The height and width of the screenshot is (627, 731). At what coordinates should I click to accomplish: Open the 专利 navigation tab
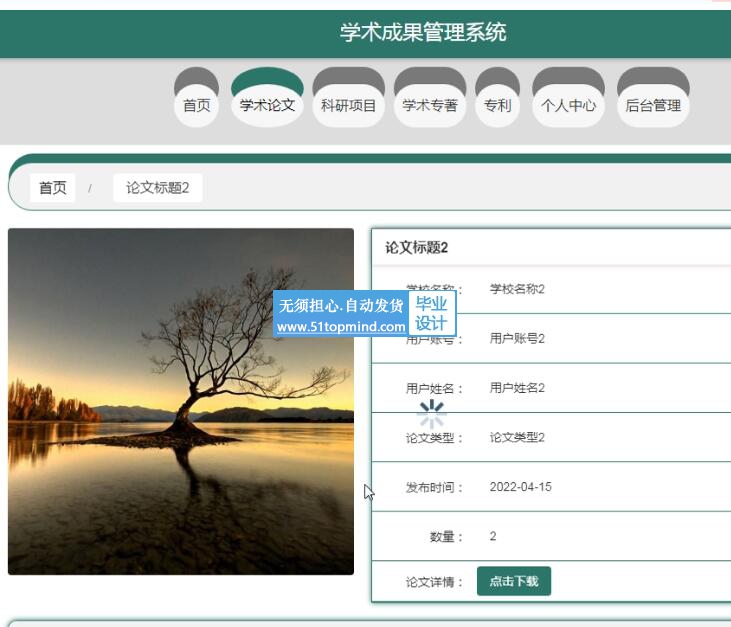[x=497, y=105]
